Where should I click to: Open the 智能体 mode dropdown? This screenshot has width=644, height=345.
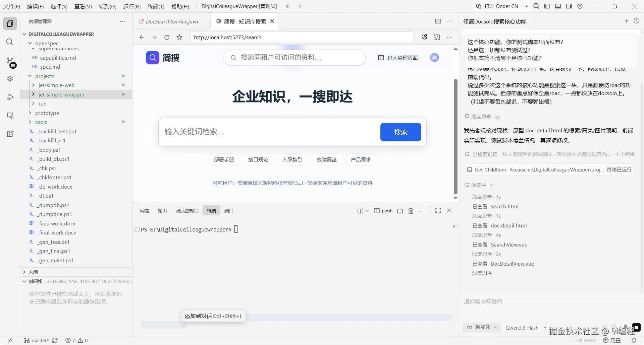[x=482, y=327]
